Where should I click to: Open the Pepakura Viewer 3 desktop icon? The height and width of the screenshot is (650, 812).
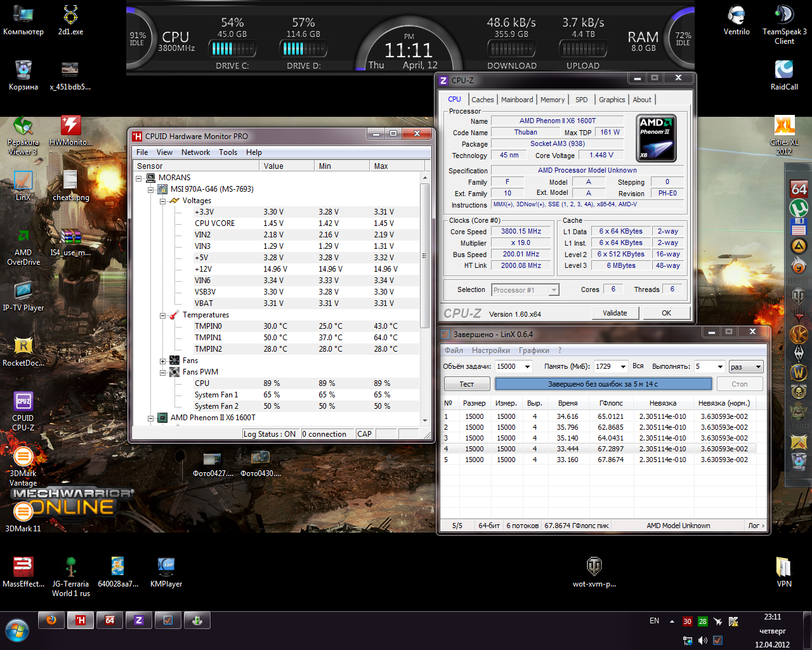coord(23,136)
